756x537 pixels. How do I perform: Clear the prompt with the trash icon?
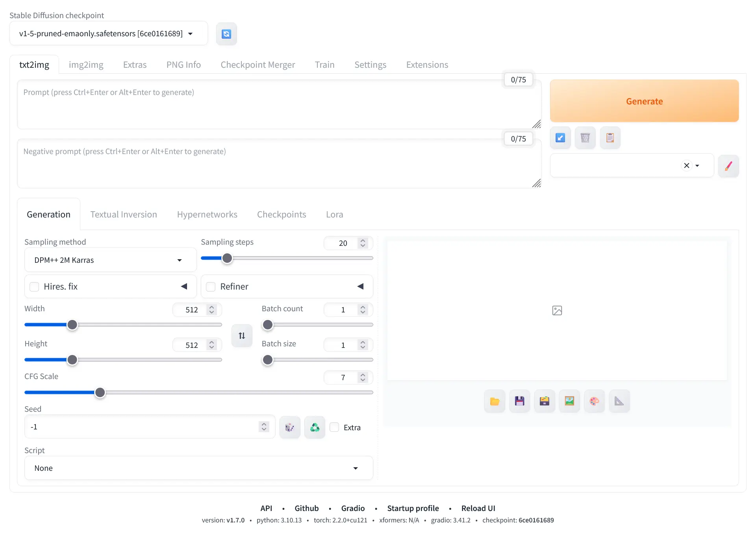tap(585, 138)
